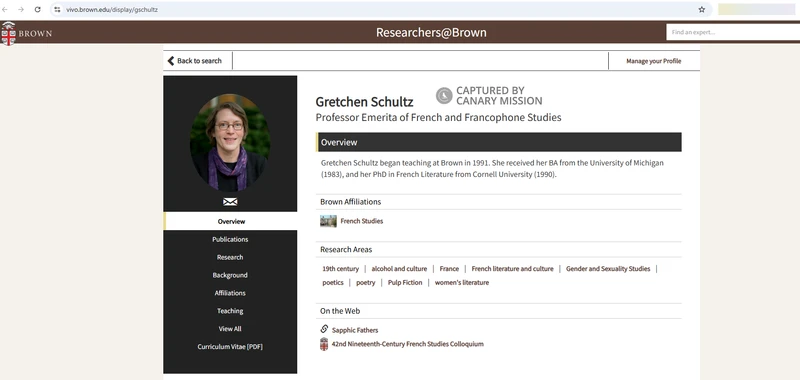This screenshot has height=380, width=800.
Task: Bookmark this page with star icon
Action: (702, 9)
